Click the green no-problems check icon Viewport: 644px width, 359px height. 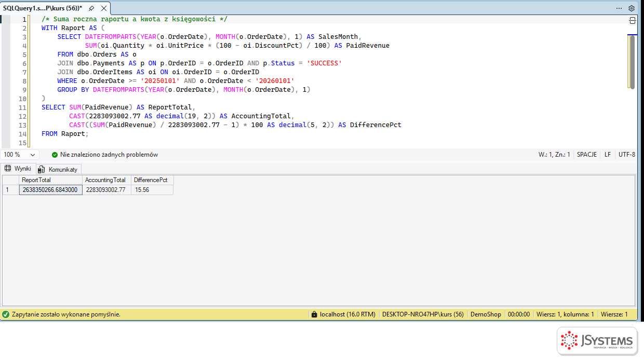click(55, 155)
